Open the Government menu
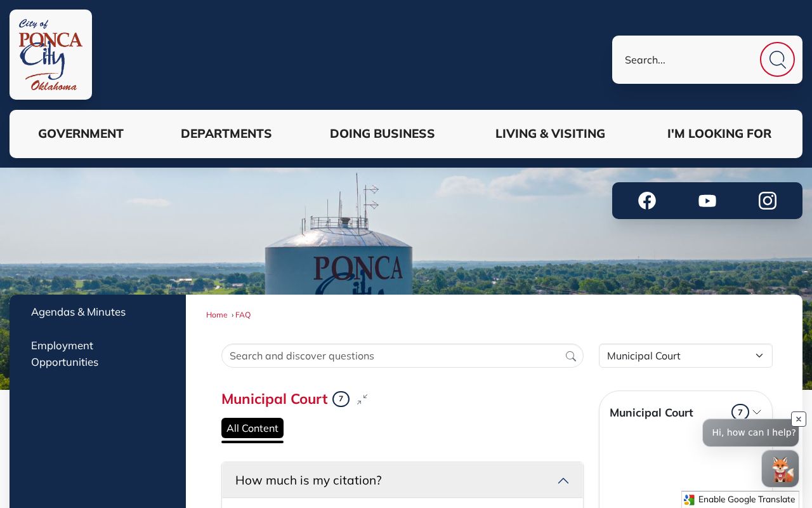Image resolution: width=812 pixels, height=508 pixels. pyautogui.click(x=81, y=134)
